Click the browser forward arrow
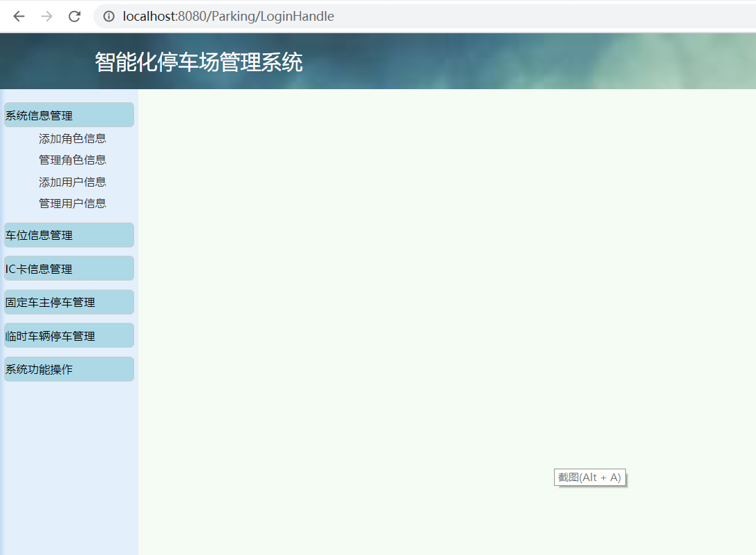 point(47,17)
